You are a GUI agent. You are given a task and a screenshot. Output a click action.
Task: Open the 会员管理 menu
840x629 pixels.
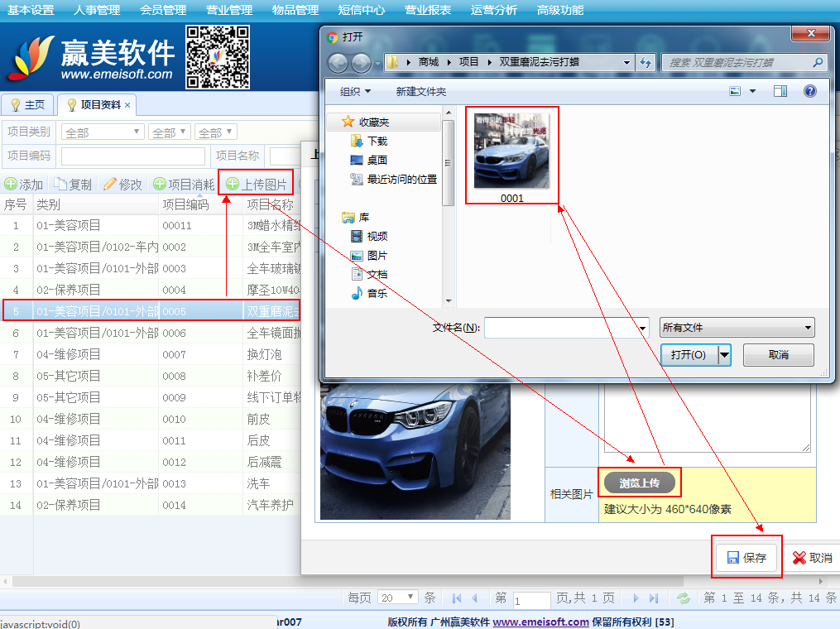coord(163,10)
